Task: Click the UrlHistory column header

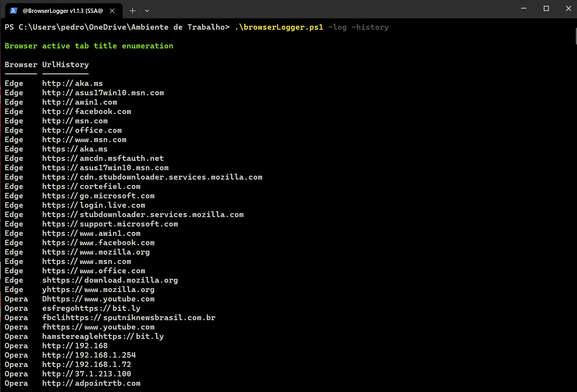Action: (x=65, y=64)
